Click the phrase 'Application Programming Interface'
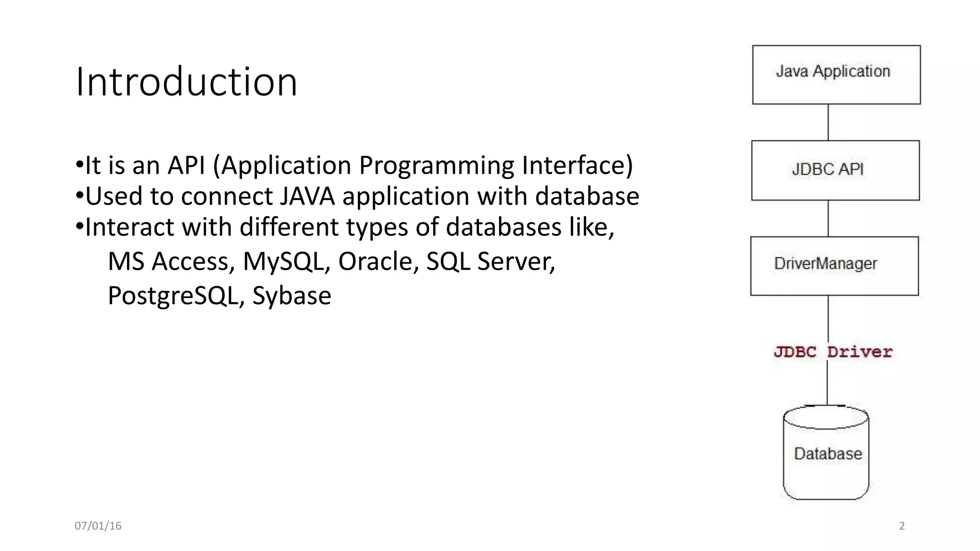The height and width of the screenshot is (551, 980). click(423, 165)
